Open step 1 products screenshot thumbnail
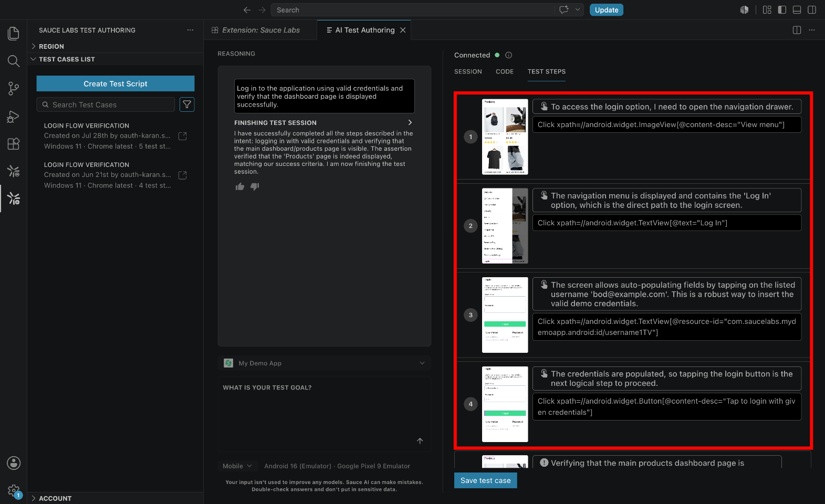825x504 pixels. pyautogui.click(x=505, y=136)
